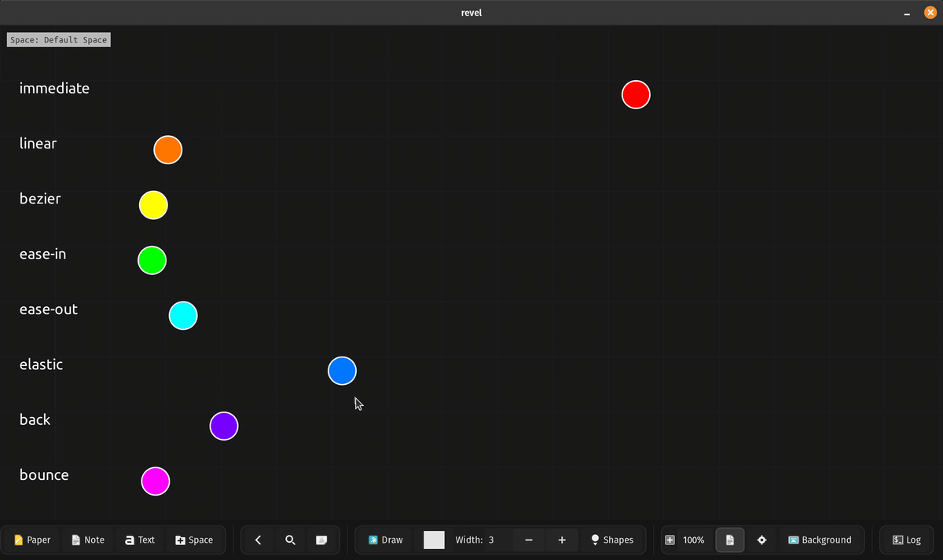The height and width of the screenshot is (560, 943).
Task: Go back with the left chevron
Action: (258, 540)
